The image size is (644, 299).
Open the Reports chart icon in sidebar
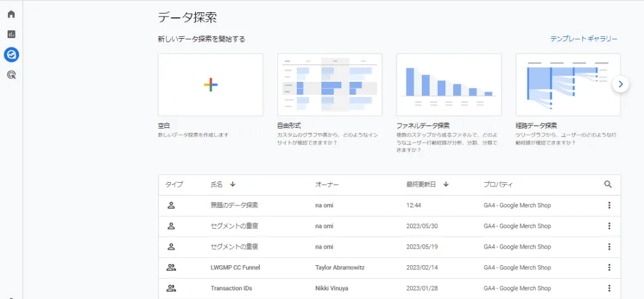[11, 34]
